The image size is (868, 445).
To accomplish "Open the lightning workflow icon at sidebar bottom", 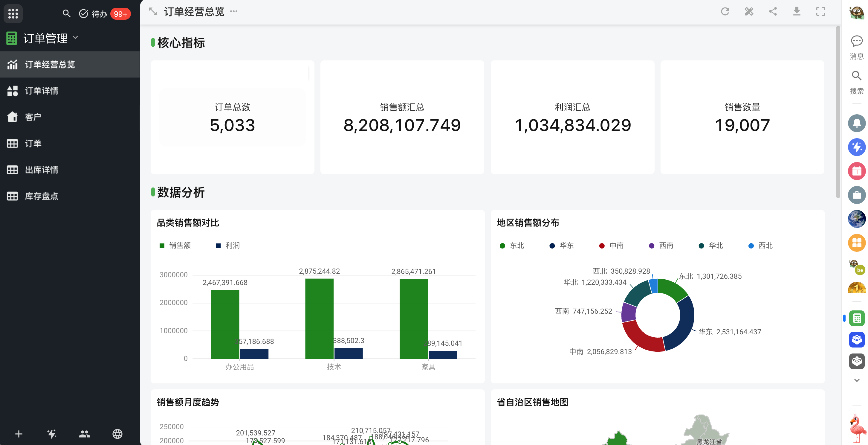I will (x=51, y=434).
